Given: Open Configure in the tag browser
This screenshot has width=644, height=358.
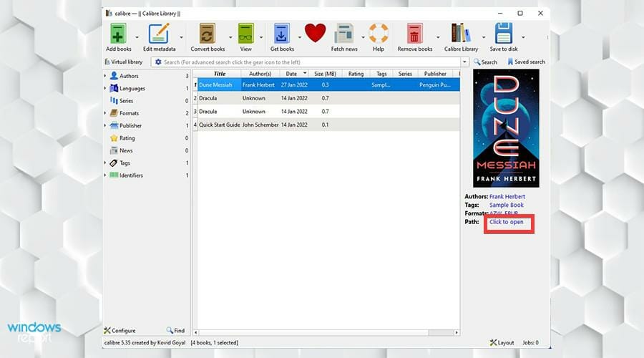Looking at the screenshot, I should tap(119, 331).
